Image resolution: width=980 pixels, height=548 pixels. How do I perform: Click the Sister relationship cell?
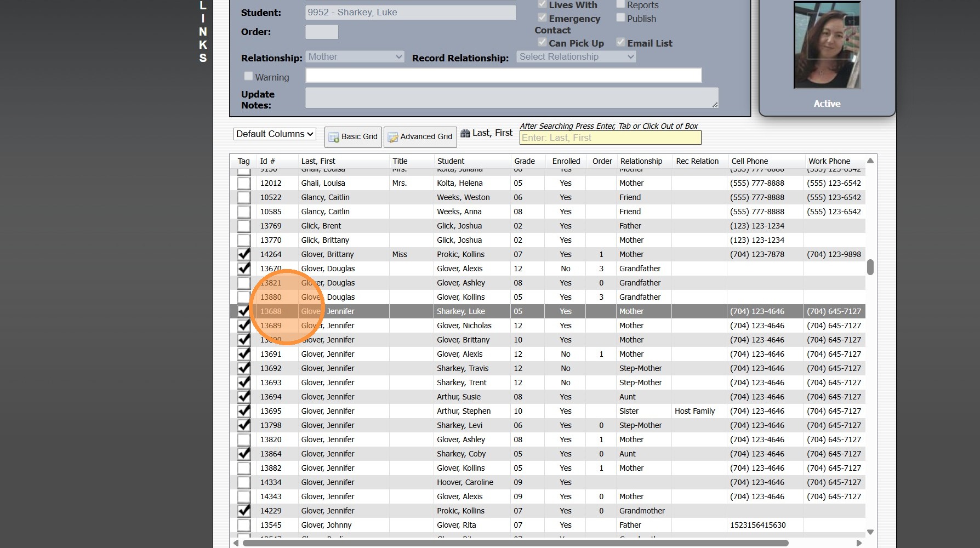(629, 411)
